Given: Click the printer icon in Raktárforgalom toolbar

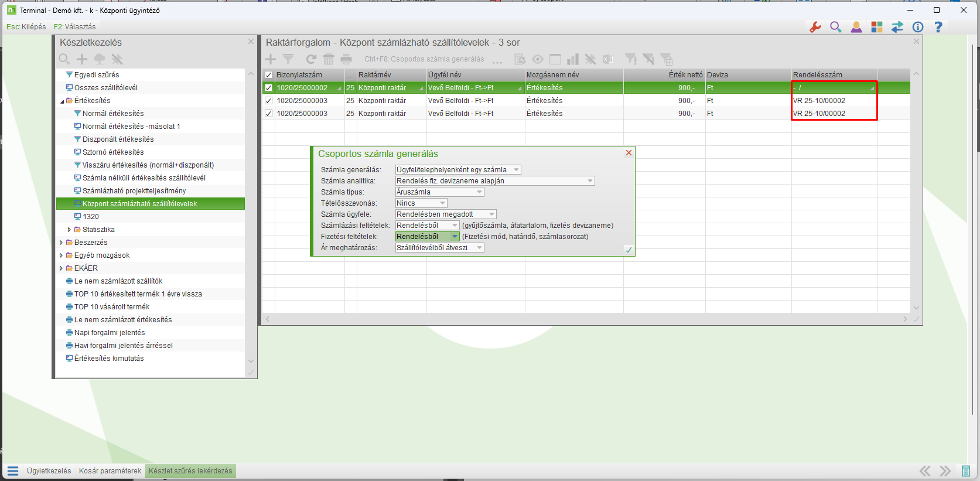Looking at the screenshot, I should [x=346, y=59].
